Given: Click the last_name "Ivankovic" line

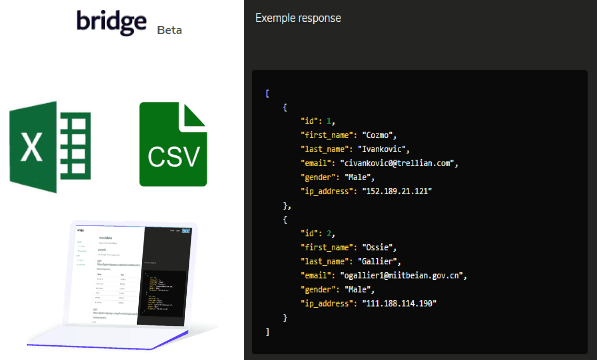Looking at the screenshot, I should click(355, 149).
